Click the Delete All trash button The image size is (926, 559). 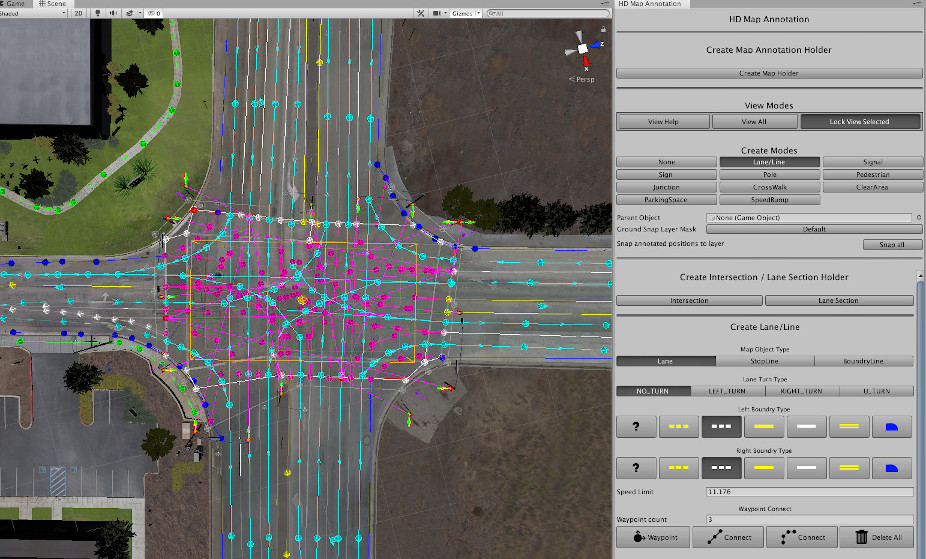pyautogui.click(x=876, y=537)
